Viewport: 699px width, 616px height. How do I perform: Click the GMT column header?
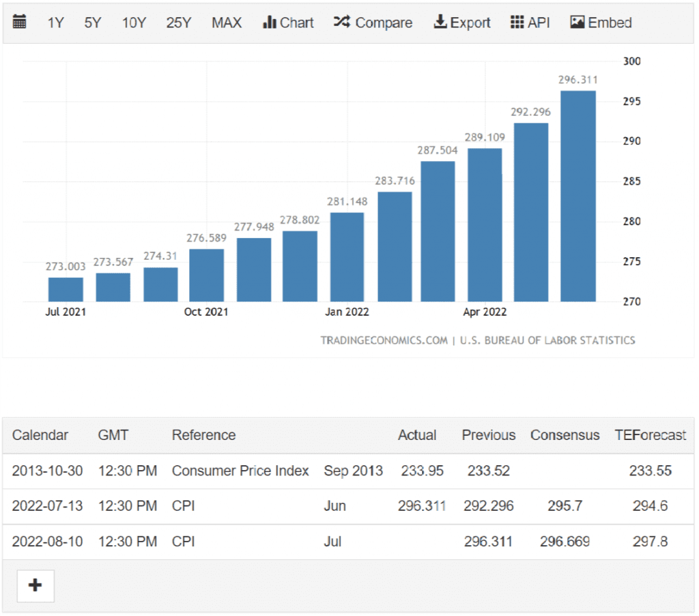pos(113,435)
